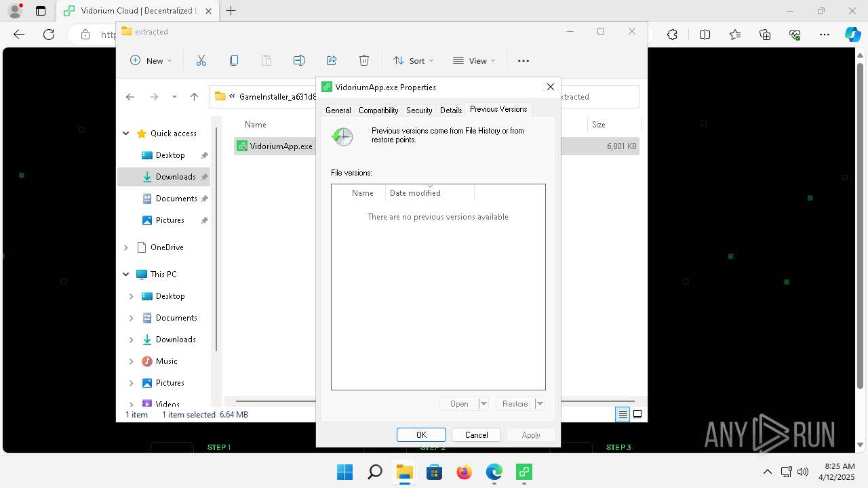Select the Previous Versions tab
This screenshot has width=868, height=488.
pos(498,109)
